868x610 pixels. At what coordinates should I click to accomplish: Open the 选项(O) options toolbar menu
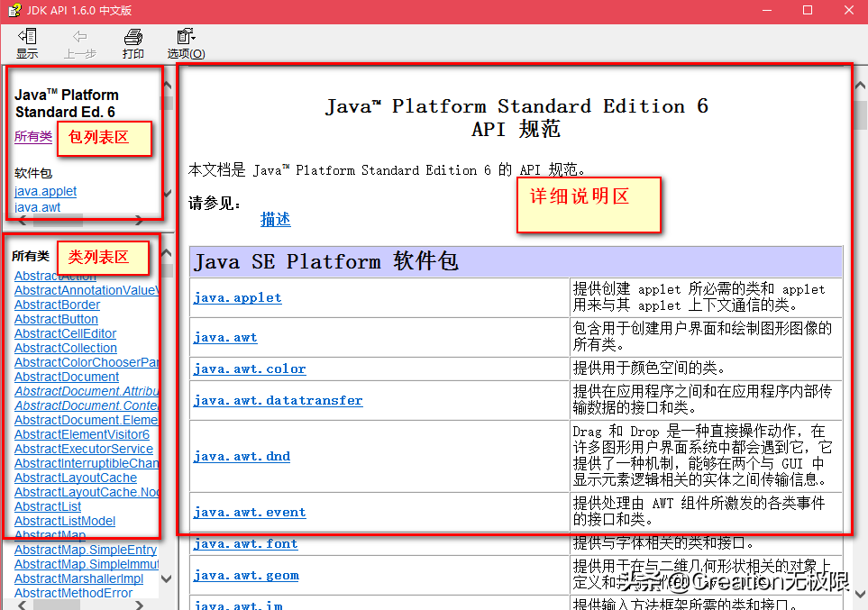(186, 44)
